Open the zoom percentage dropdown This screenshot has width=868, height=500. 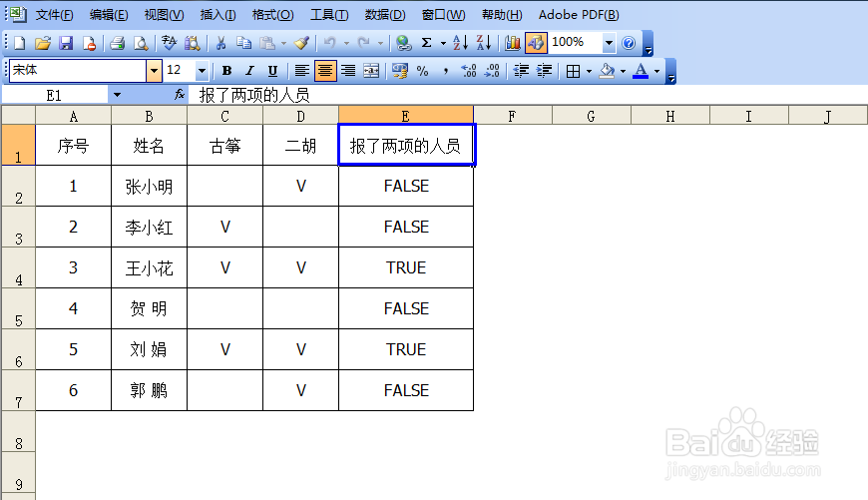click(x=609, y=43)
